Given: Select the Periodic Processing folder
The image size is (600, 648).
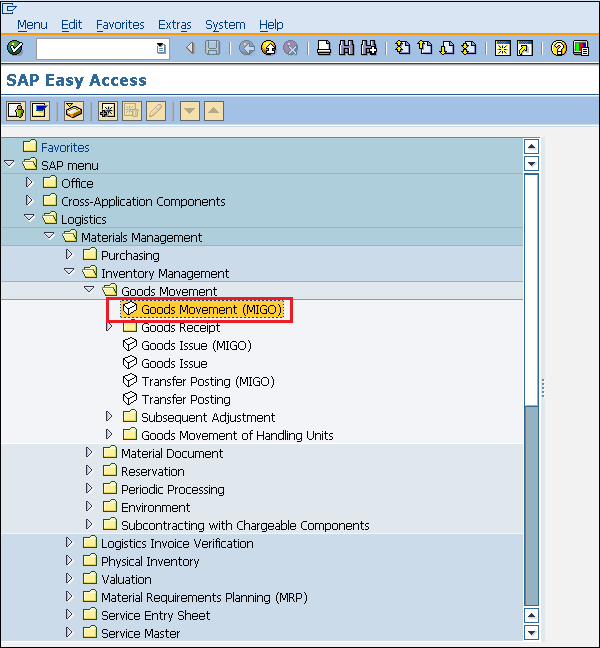Looking at the screenshot, I should click(173, 490).
